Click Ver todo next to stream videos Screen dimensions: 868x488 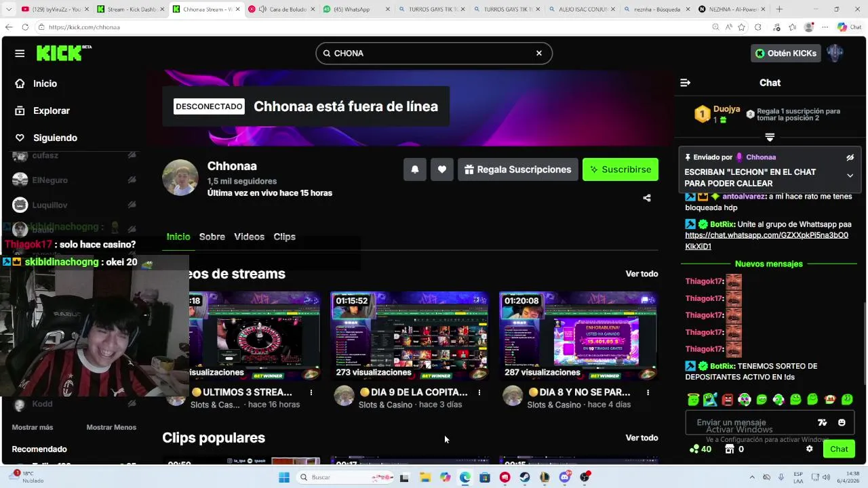(642, 274)
